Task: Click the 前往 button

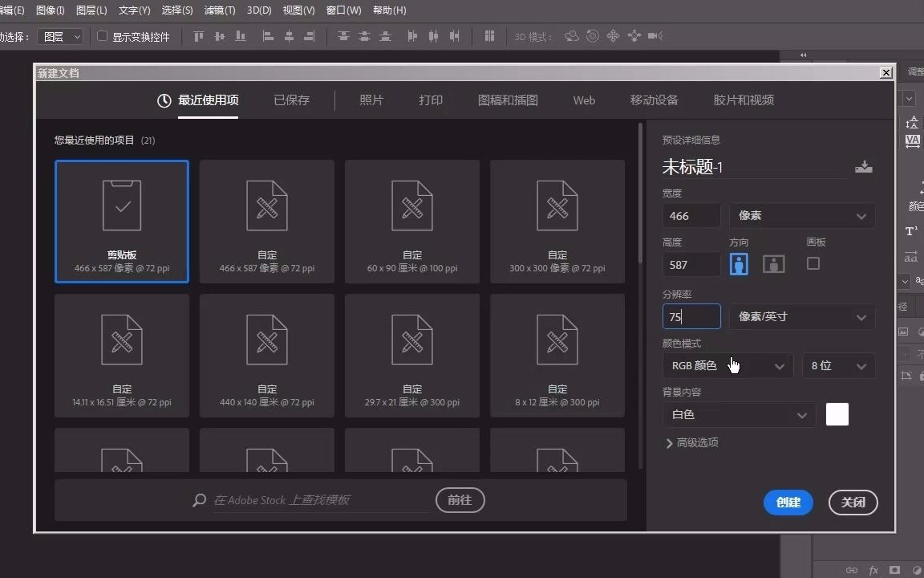Action: [x=460, y=500]
